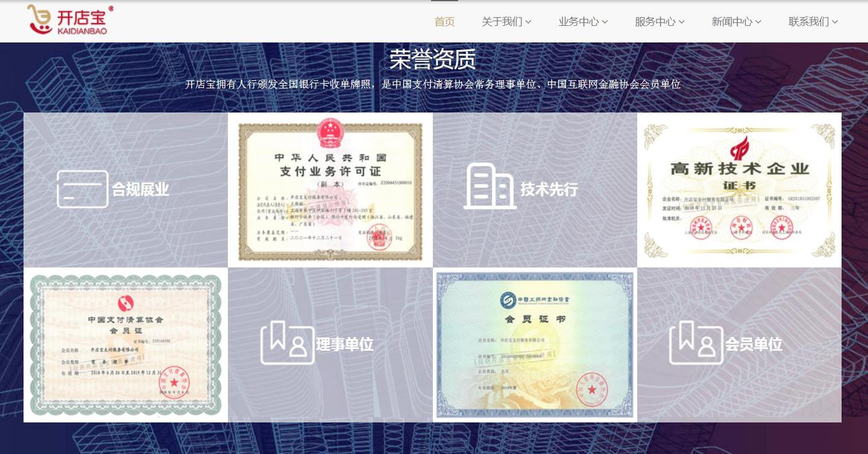Open the 业务中心 menu
This screenshot has height=454, width=868.
[x=583, y=22]
